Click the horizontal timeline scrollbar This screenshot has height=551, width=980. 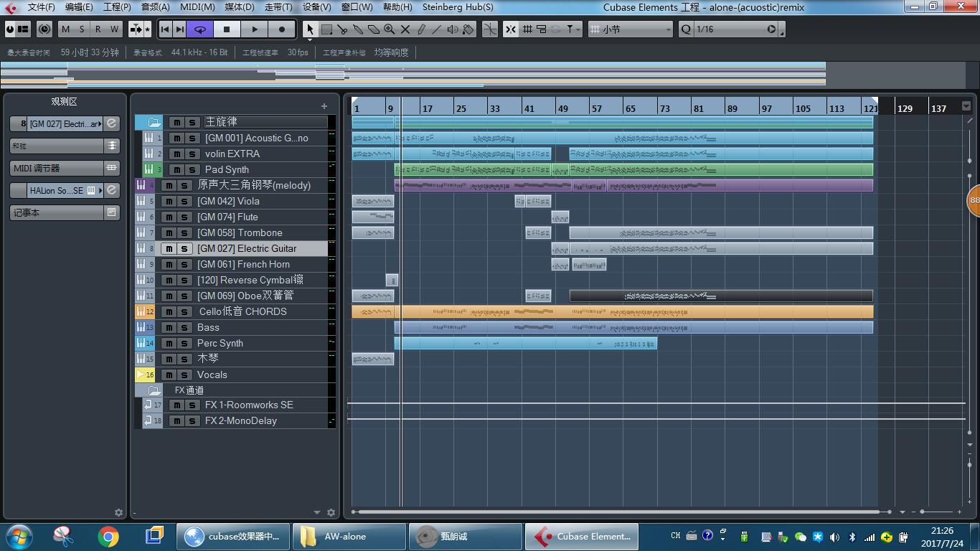[x=619, y=512]
